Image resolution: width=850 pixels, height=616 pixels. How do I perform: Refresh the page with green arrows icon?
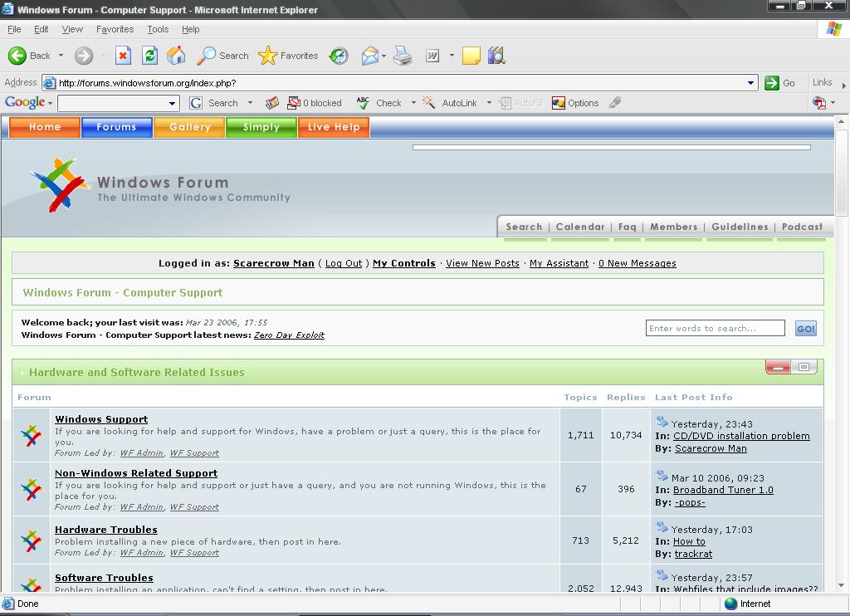(x=149, y=56)
